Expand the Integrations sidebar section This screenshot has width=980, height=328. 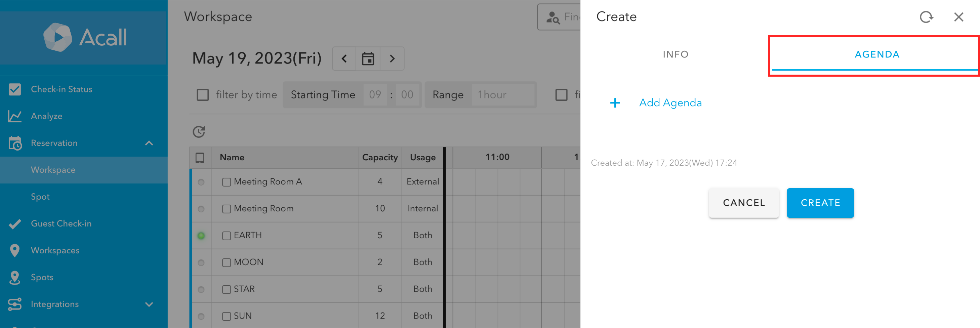tap(149, 304)
